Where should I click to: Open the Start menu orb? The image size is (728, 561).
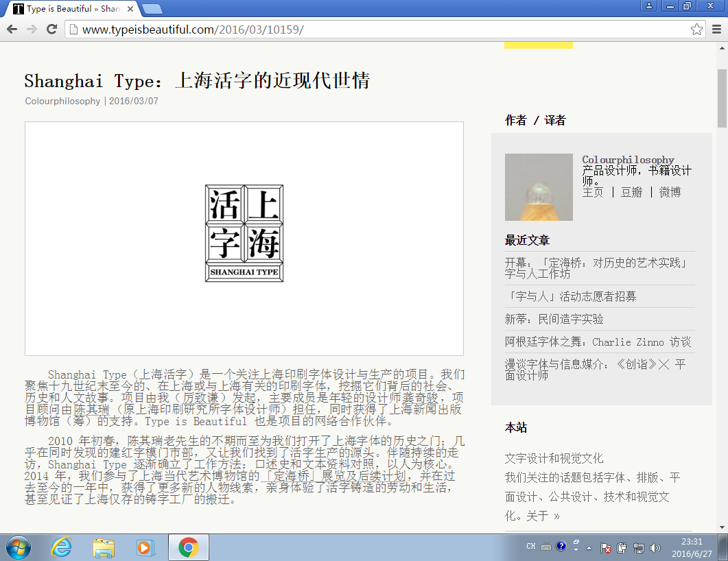(x=17, y=547)
